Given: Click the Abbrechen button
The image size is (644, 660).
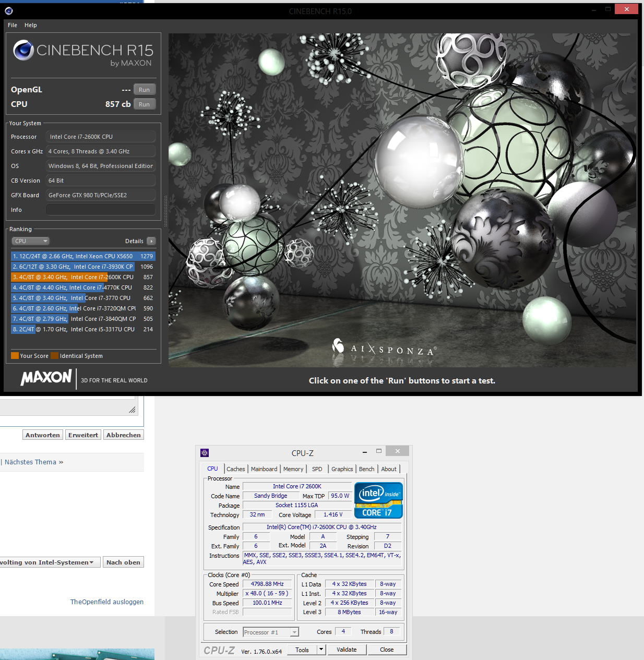Looking at the screenshot, I should [x=124, y=435].
